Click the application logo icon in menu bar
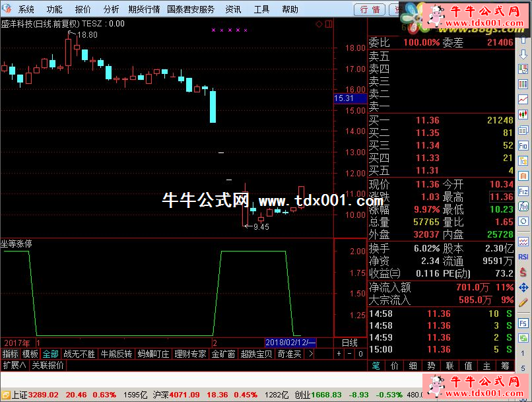This screenshot has height=402, width=532. click(x=6, y=9)
